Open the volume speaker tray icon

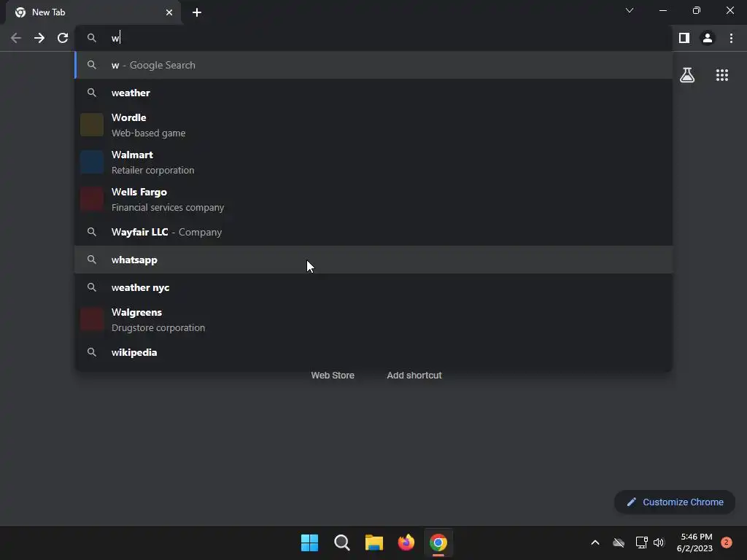[x=659, y=542]
